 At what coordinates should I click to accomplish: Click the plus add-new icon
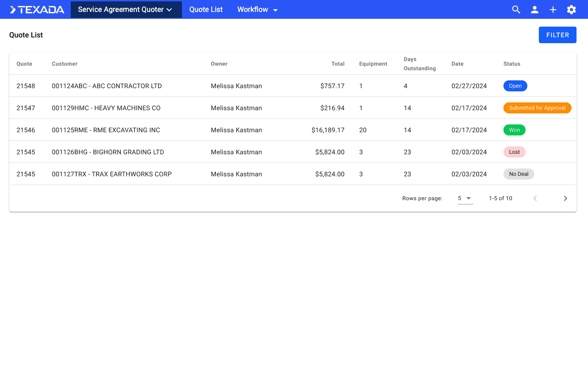coord(553,10)
